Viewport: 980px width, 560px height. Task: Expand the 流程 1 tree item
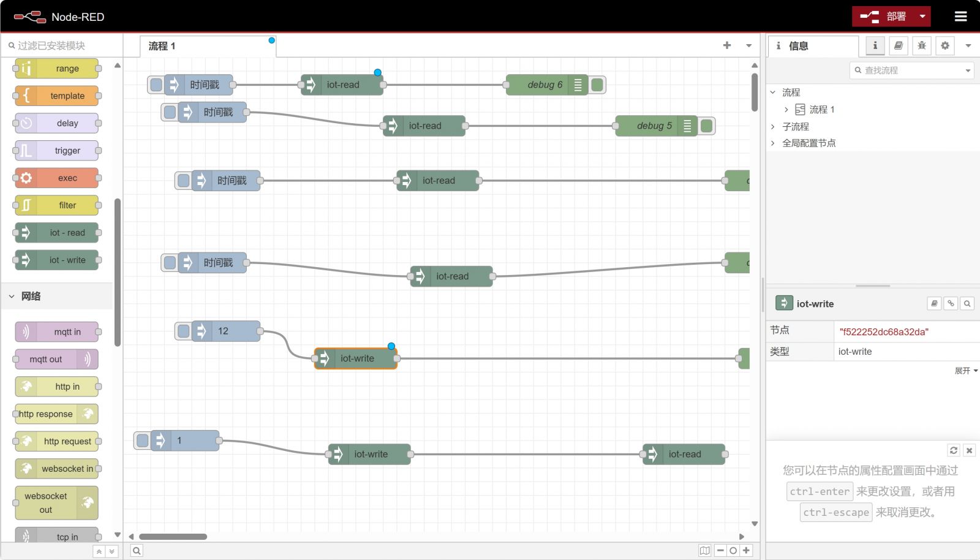(786, 110)
